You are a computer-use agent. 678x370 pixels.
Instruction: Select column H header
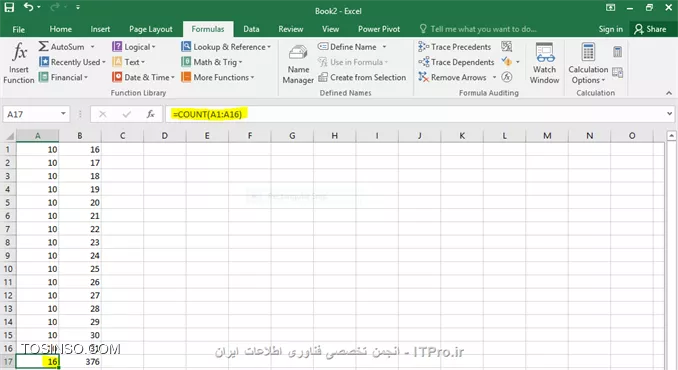(x=335, y=136)
